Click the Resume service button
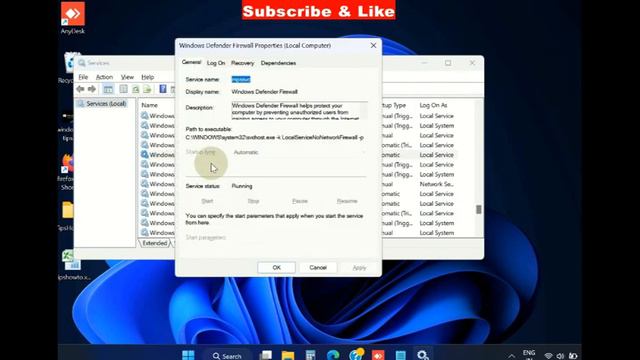Image resolution: width=640 pixels, height=360 pixels. pos(347,201)
